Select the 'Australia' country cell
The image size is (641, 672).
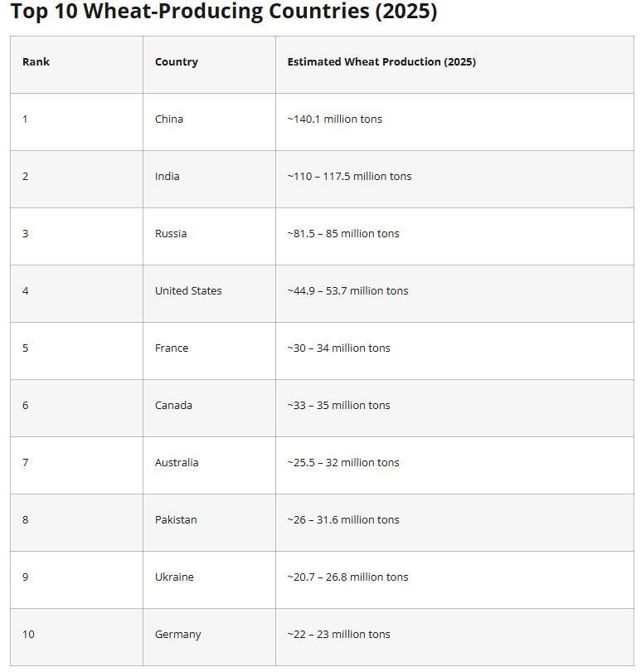point(177,463)
